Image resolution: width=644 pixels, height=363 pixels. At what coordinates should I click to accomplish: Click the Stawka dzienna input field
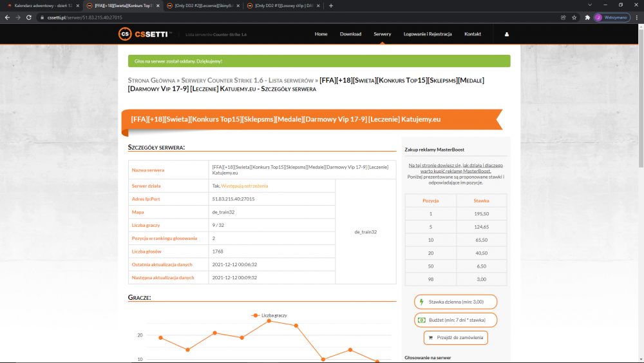(x=455, y=302)
